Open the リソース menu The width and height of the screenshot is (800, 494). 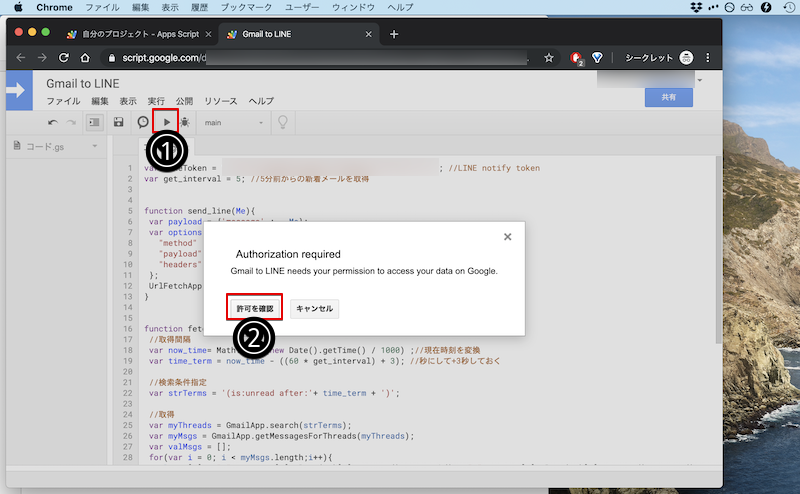(x=221, y=101)
